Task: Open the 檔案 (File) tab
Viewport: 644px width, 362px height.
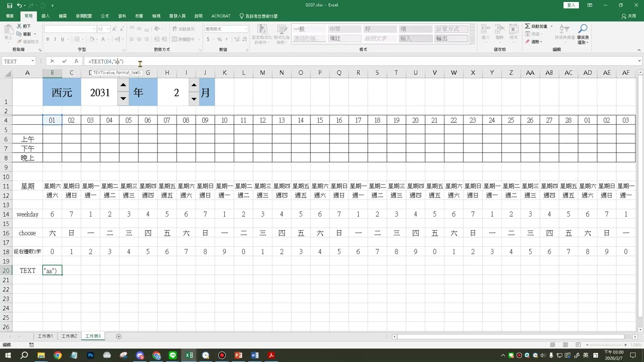Action: pos(10,16)
